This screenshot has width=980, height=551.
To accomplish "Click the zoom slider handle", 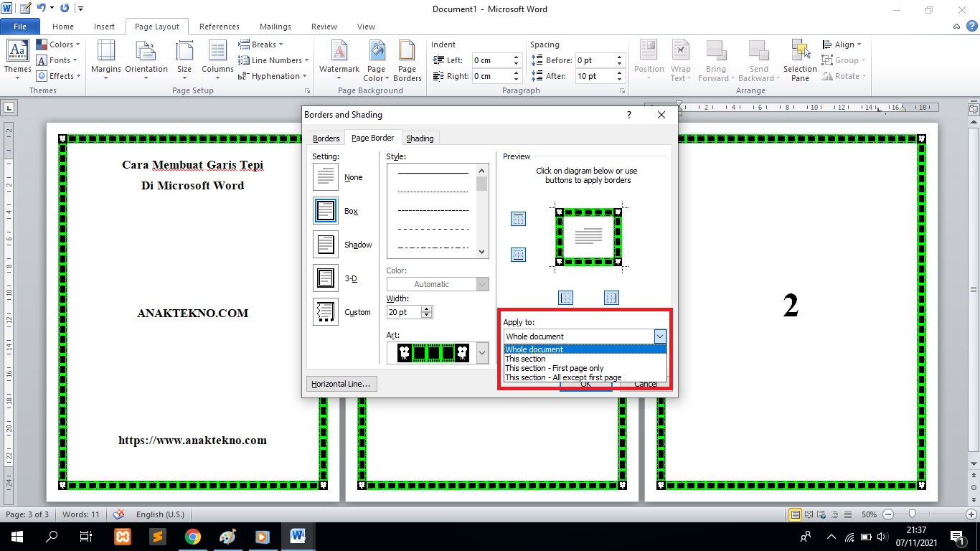I will pyautogui.click(x=912, y=514).
